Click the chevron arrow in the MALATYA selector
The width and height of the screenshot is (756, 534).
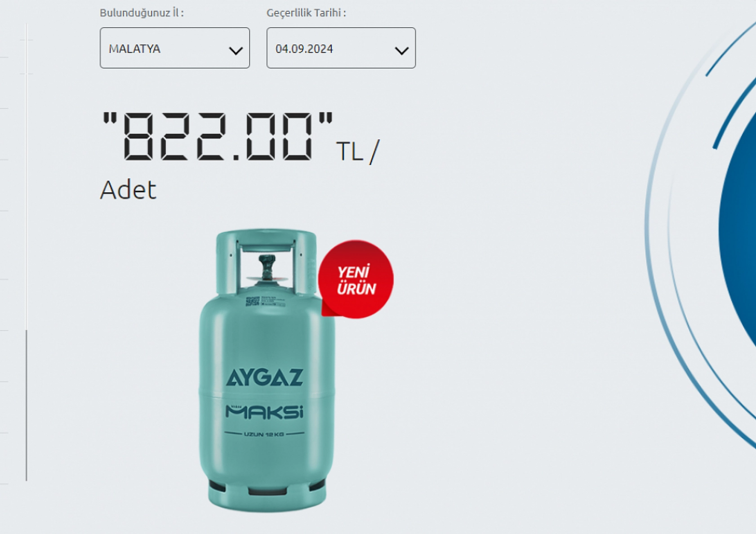(236, 51)
